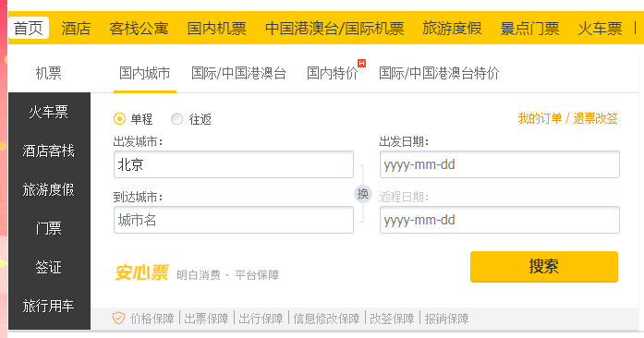Click the 出发日期: label

(404, 141)
